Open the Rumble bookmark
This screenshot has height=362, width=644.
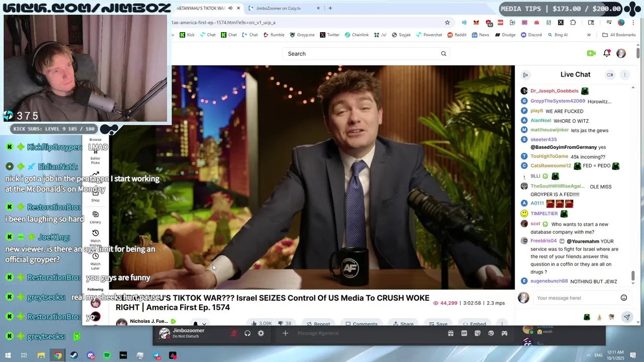(x=274, y=35)
